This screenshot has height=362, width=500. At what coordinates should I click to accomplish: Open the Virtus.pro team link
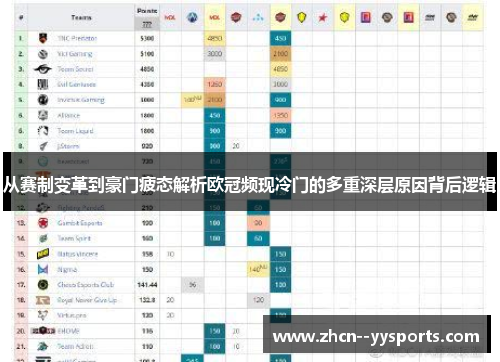pos(72,315)
